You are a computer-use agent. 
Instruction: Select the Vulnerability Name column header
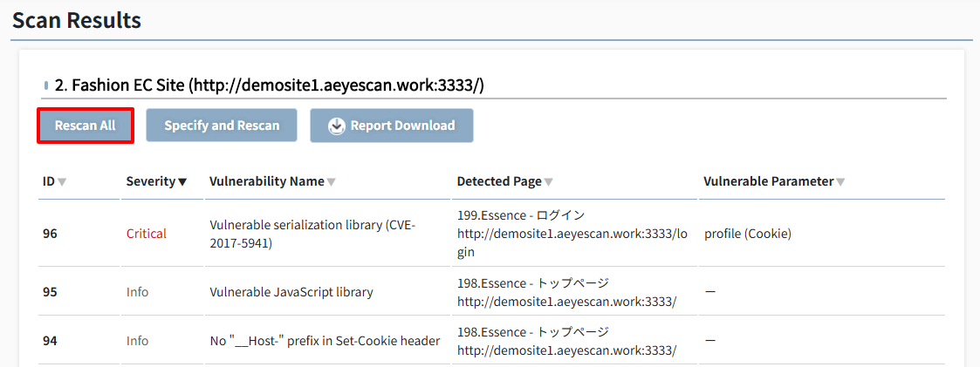click(267, 181)
